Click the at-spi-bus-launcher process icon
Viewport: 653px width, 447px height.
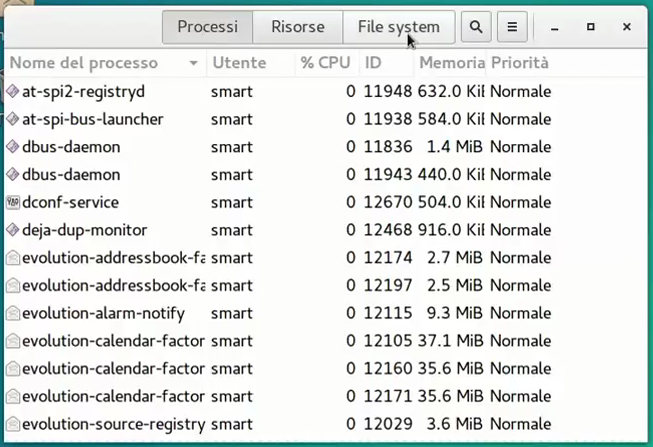click(12, 119)
